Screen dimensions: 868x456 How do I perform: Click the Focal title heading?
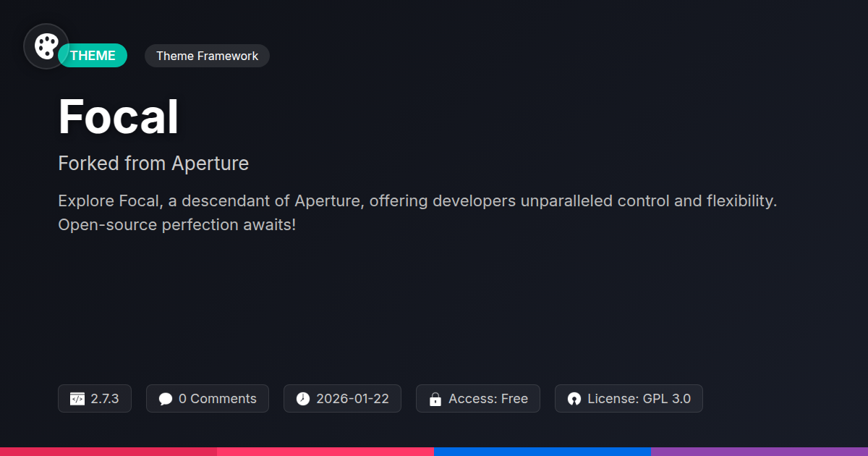coord(119,117)
